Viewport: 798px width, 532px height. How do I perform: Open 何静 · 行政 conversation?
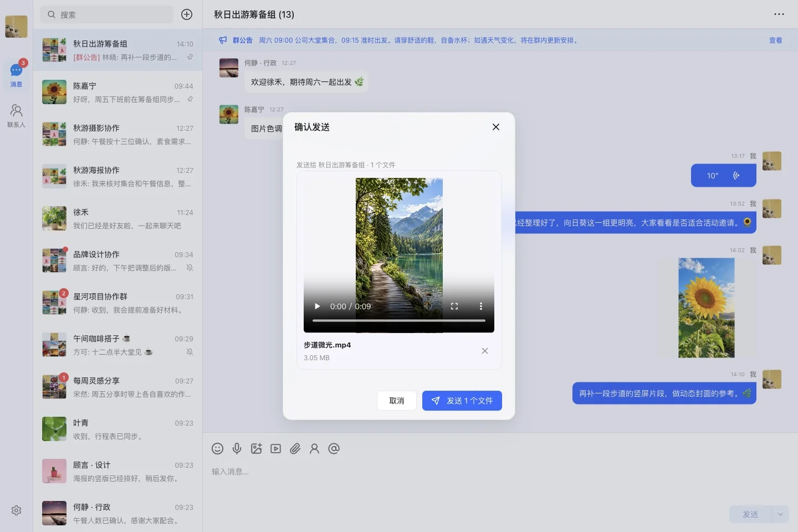click(x=117, y=513)
